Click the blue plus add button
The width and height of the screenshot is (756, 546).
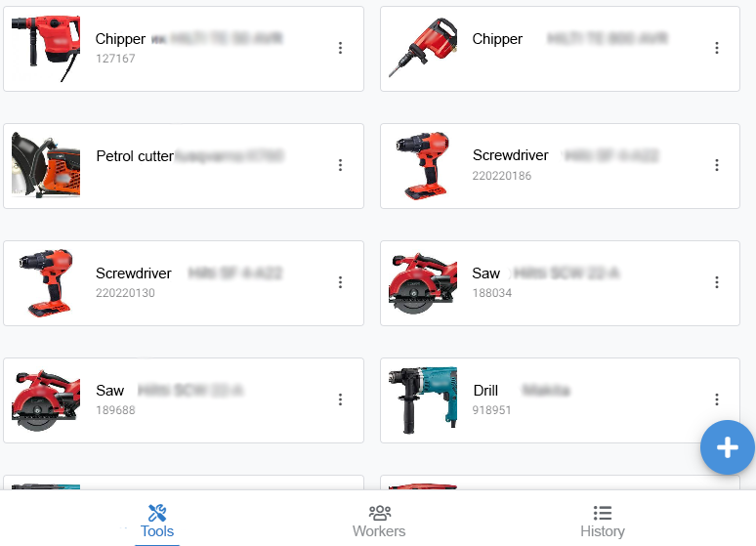(x=728, y=447)
